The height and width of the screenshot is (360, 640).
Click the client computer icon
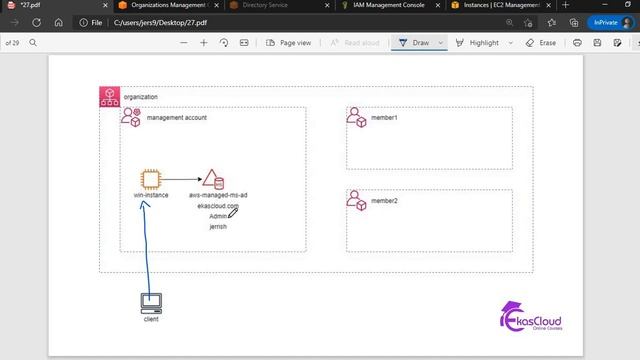[x=151, y=303]
